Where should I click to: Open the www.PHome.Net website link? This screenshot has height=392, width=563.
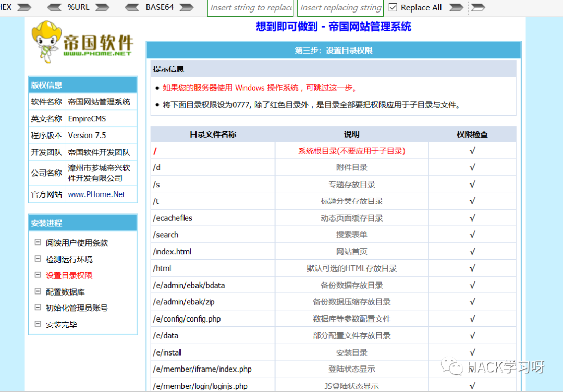(97, 194)
